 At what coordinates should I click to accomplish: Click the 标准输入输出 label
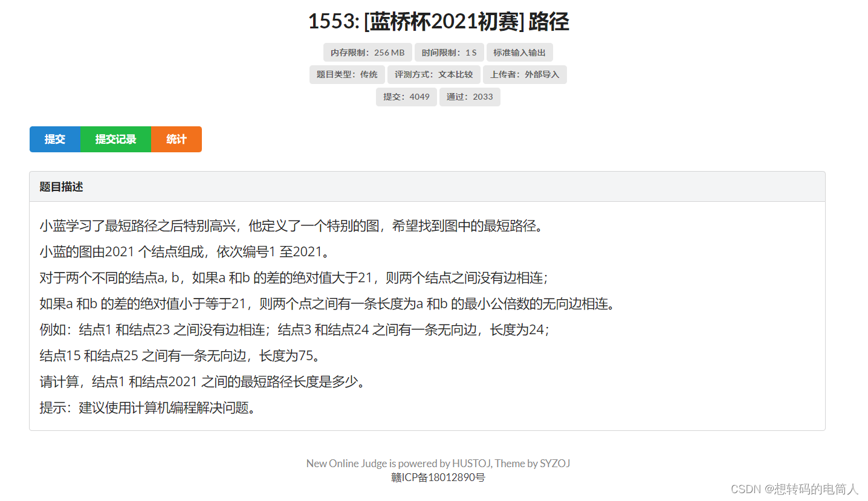[x=519, y=53]
